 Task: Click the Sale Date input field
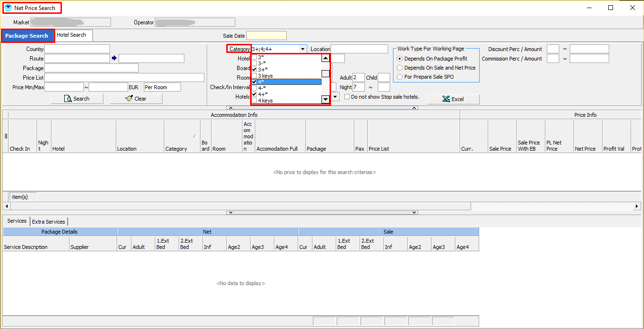coord(266,36)
